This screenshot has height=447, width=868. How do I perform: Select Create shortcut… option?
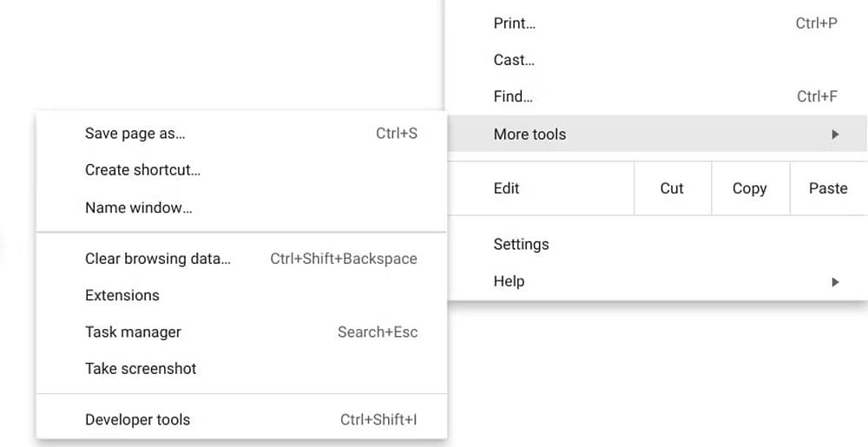click(x=241, y=170)
